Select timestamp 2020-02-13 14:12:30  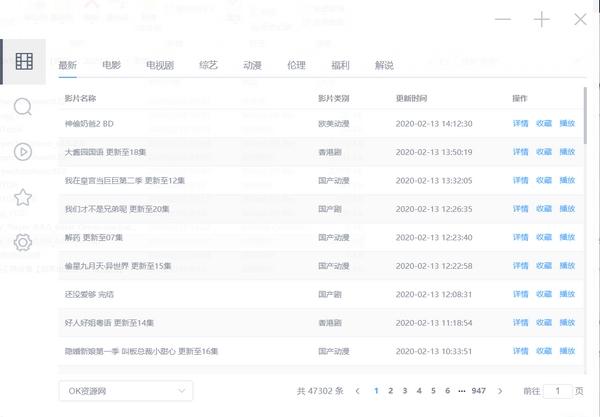coord(434,124)
